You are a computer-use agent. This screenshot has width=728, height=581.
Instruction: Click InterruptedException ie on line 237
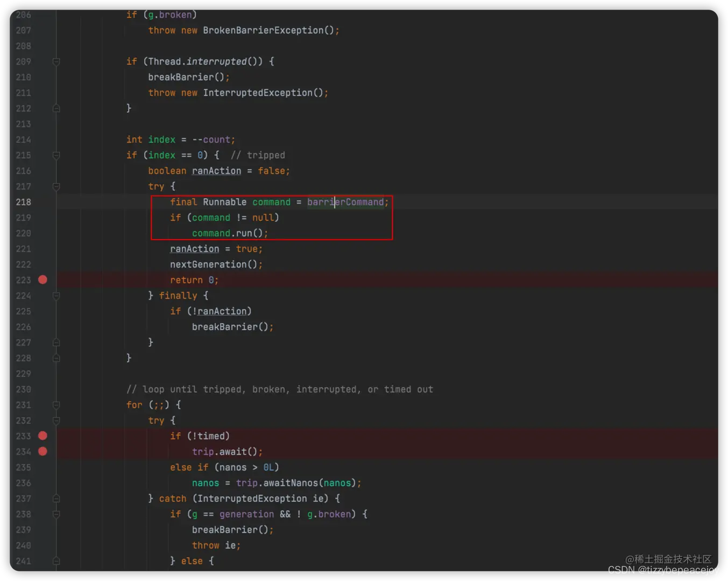coord(260,499)
